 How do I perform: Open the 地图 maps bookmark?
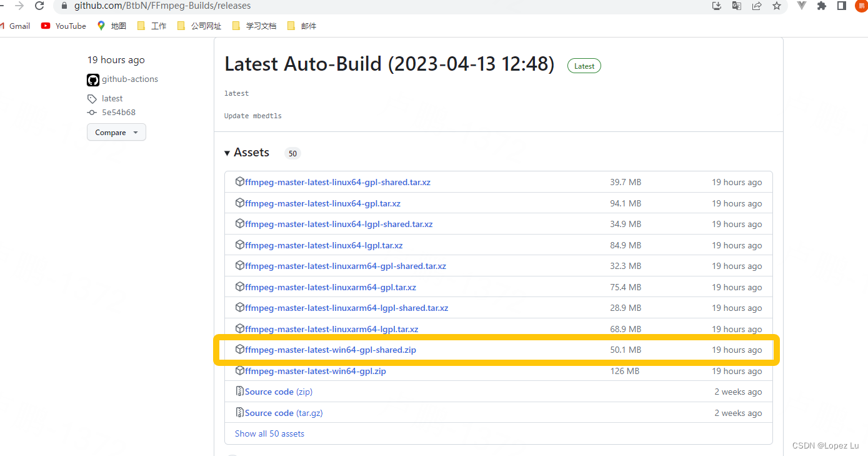coord(112,26)
